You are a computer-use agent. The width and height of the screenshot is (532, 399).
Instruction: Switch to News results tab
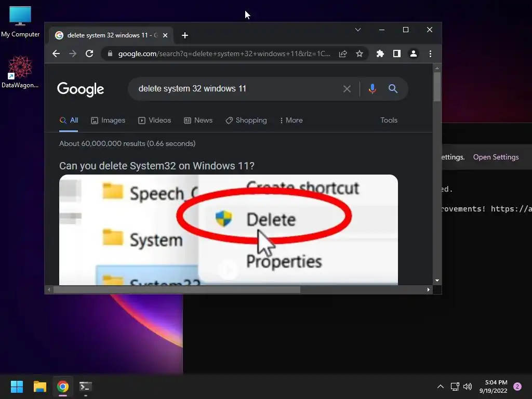198,121
